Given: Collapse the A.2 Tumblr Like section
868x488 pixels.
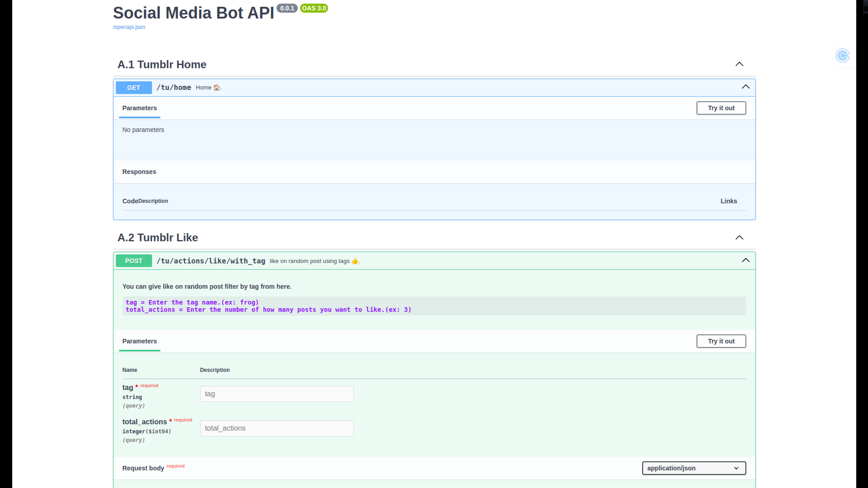Looking at the screenshot, I should (739, 238).
